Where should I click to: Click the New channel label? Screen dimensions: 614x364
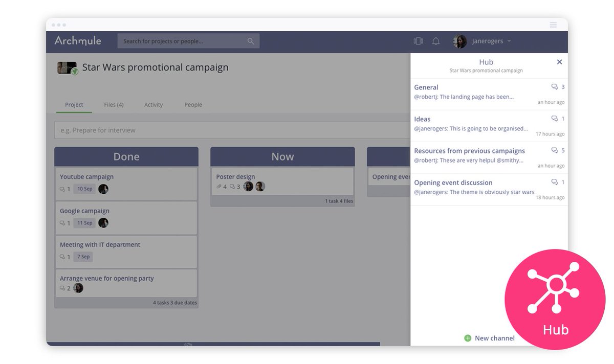pyautogui.click(x=495, y=338)
